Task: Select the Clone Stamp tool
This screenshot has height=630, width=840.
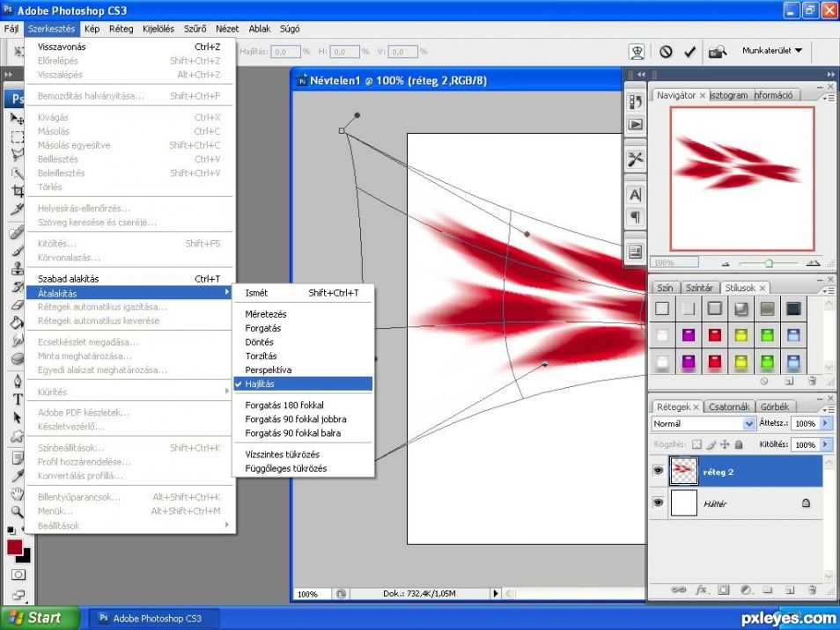Action: coord(17,268)
